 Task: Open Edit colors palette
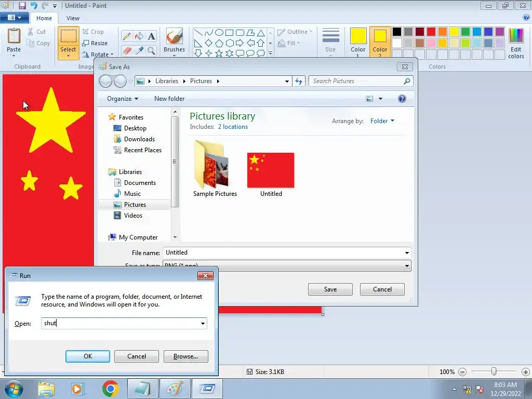[x=516, y=43]
